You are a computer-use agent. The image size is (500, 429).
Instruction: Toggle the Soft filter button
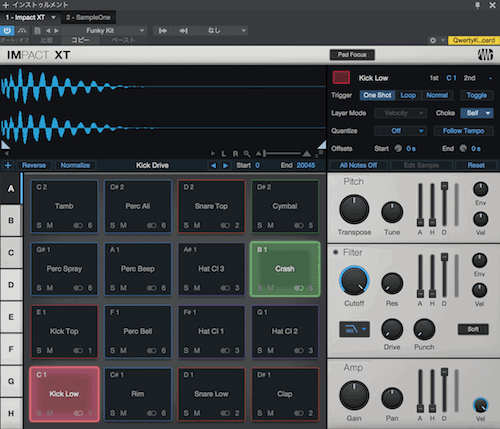tap(473, 329)
